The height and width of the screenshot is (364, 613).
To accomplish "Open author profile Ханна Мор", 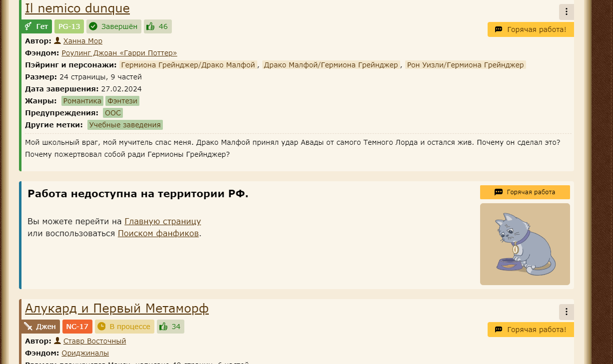I will 83,41.
